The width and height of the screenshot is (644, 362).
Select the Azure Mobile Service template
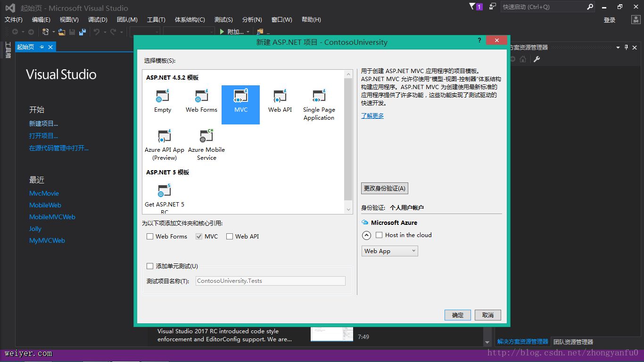206,145
